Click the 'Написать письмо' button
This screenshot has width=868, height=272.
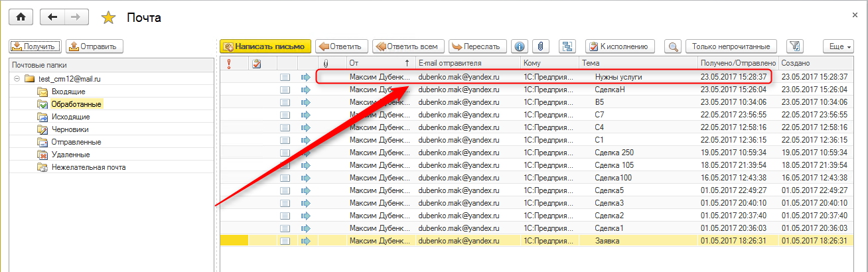click(265, 46)
